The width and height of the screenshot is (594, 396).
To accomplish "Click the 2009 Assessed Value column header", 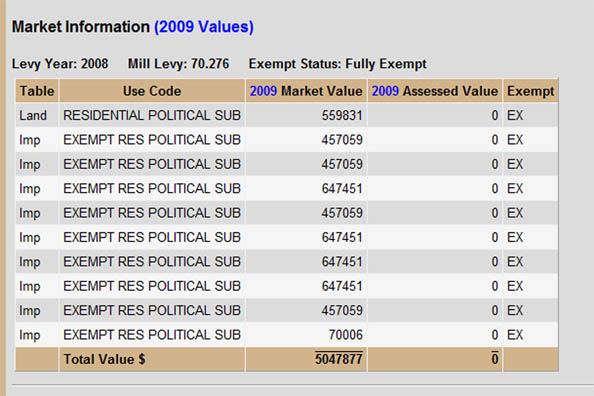I will [435, 91].
